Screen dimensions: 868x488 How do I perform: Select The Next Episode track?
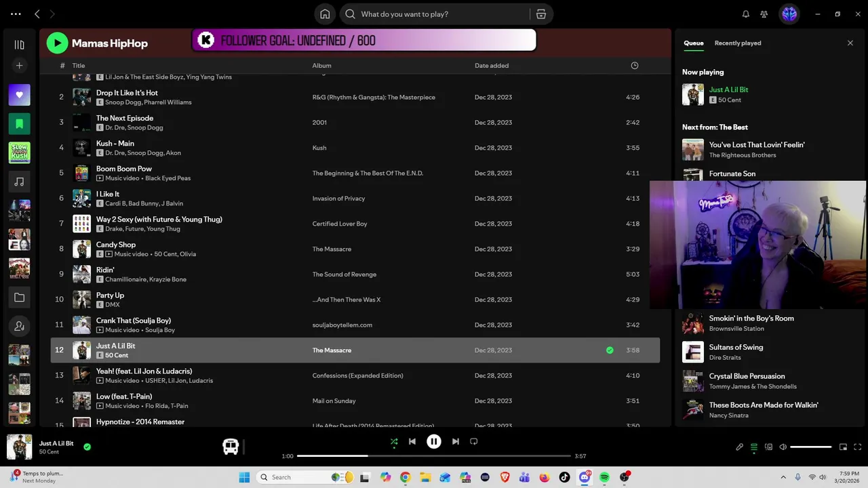click(125, 118)
